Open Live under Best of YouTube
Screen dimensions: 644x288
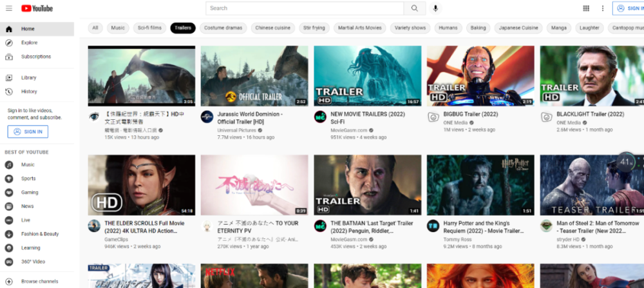[37, 220]
